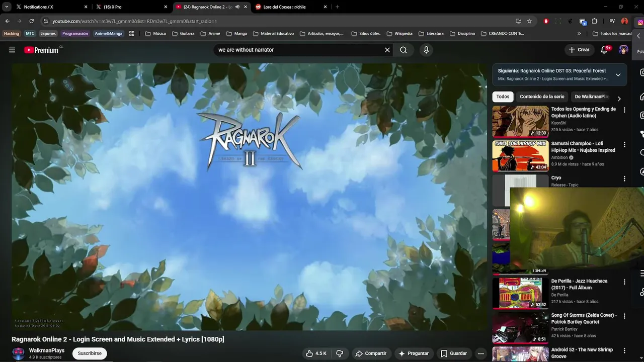
Task: Open the notifications bell
Action: 605,50
